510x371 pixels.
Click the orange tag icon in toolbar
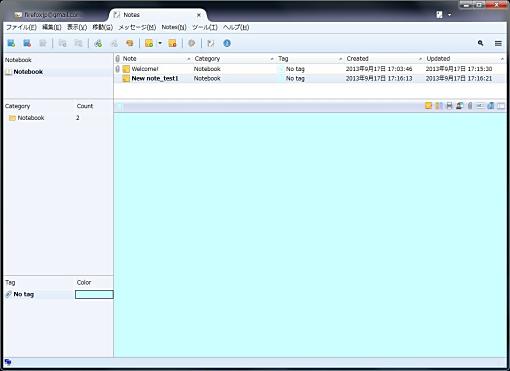pyautogui.click(x=130, y=43)
